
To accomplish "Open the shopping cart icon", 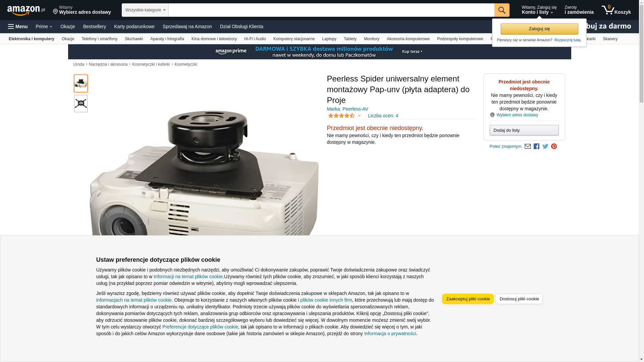I will [616, 10].
